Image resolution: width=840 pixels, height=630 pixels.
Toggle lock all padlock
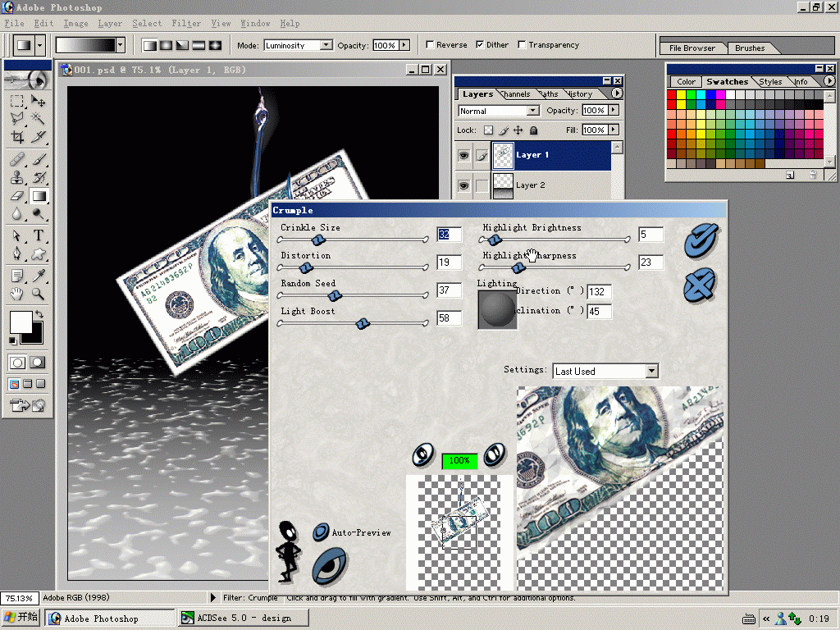533,130
